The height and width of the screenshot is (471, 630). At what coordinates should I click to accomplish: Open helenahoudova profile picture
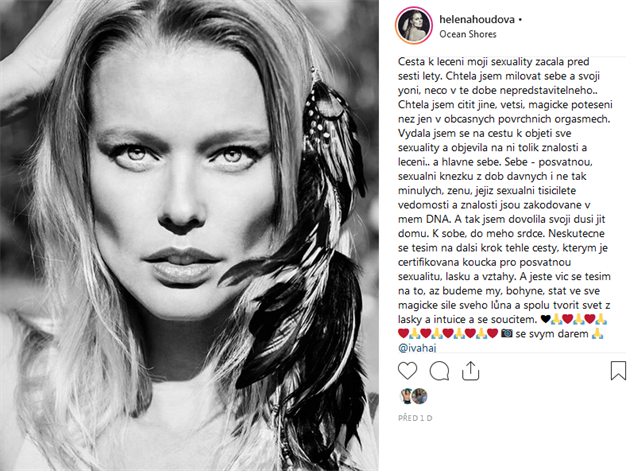[x=414, y=25]
